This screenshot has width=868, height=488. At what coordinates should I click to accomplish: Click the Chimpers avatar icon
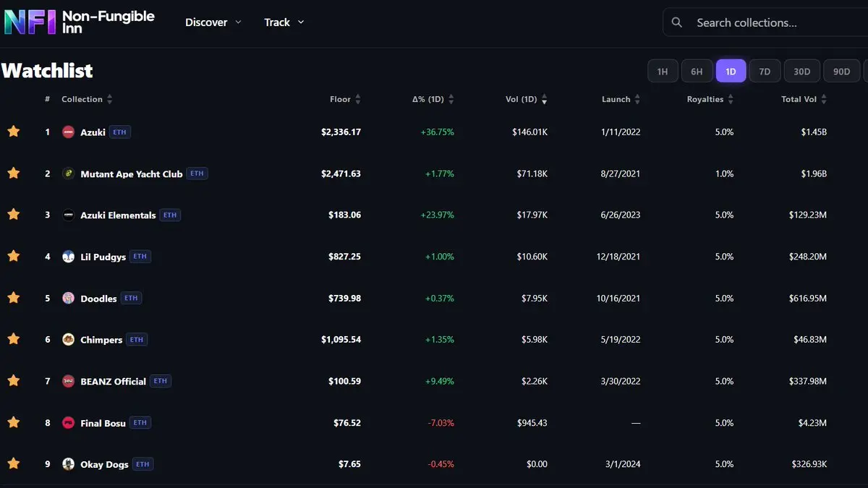[x=68, y=340]
